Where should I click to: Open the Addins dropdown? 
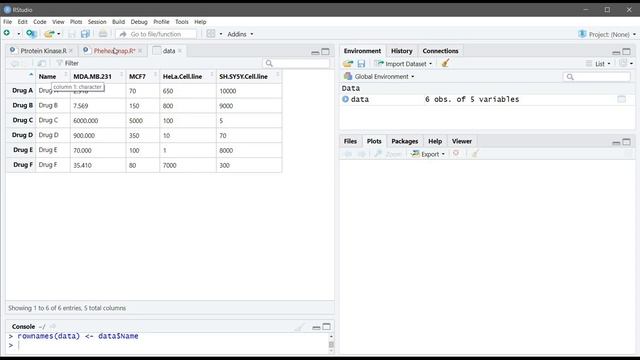[x=240, y=34]
